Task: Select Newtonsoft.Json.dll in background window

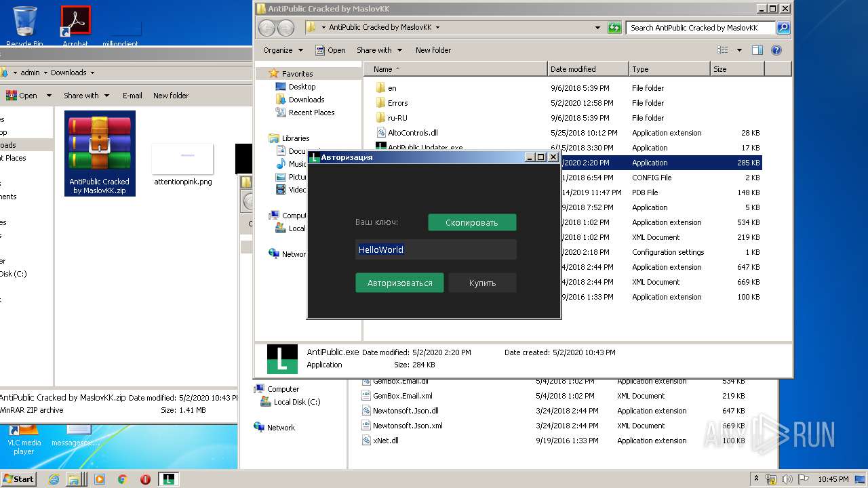Action: [x=406, y=411]
